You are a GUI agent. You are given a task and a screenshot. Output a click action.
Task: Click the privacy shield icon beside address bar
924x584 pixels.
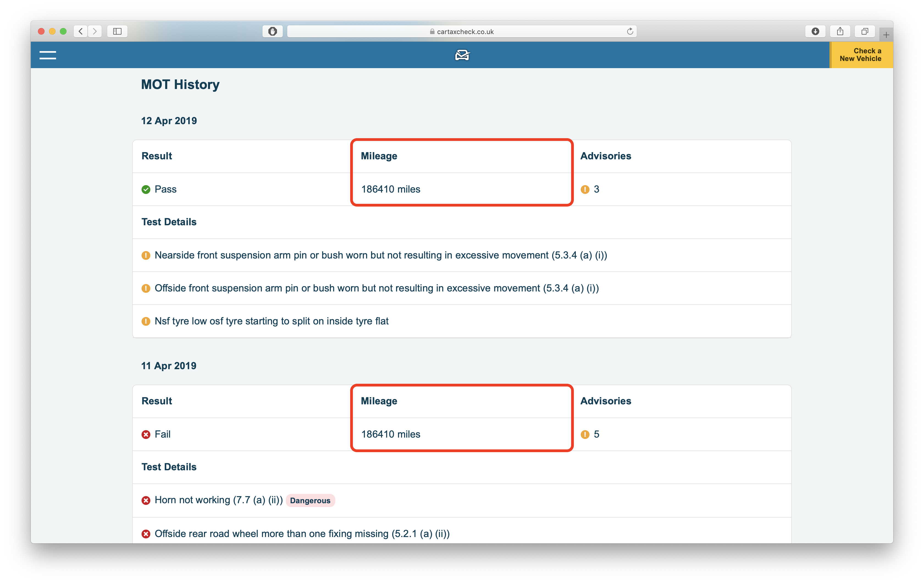272,31
